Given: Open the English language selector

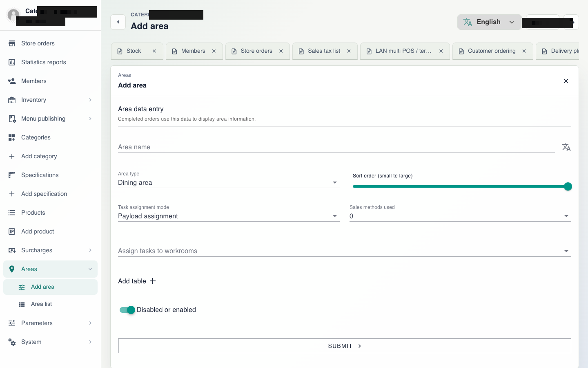Looking at the screenshot, I should click(x=489, y=22).
